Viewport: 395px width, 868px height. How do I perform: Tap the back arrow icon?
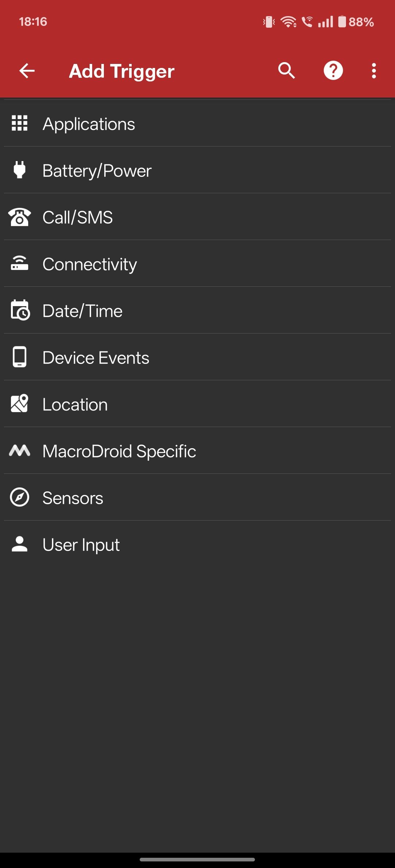27,71
